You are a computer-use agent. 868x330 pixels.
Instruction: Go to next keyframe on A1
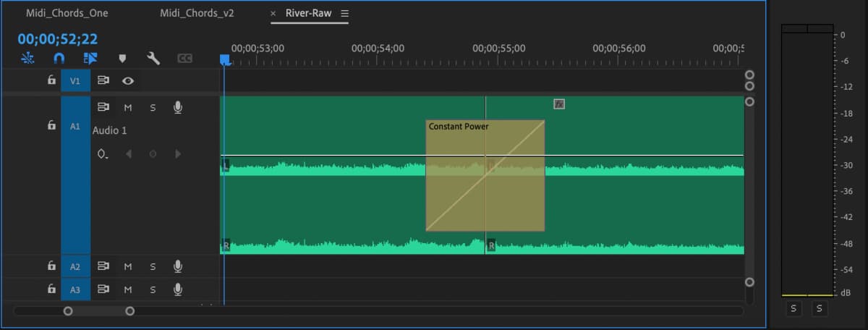(x=178, y=154)
